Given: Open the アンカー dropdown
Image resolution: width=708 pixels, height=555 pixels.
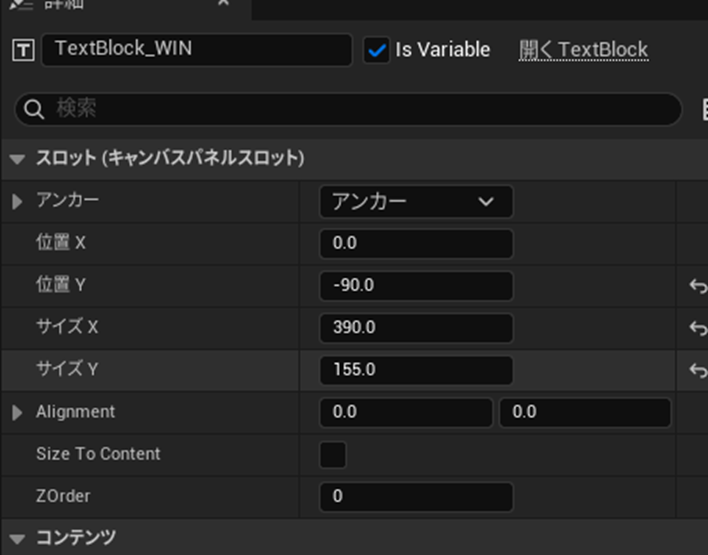Looking at the screenshot, I should (415, 201).
